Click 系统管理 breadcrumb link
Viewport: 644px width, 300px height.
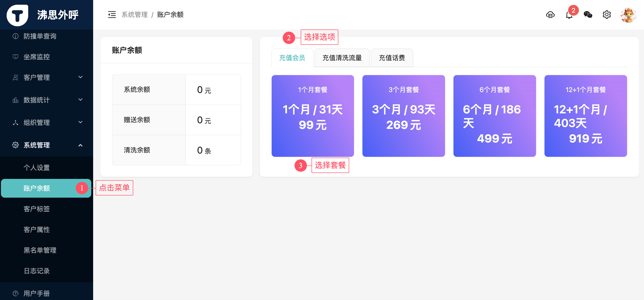(135, 15)
